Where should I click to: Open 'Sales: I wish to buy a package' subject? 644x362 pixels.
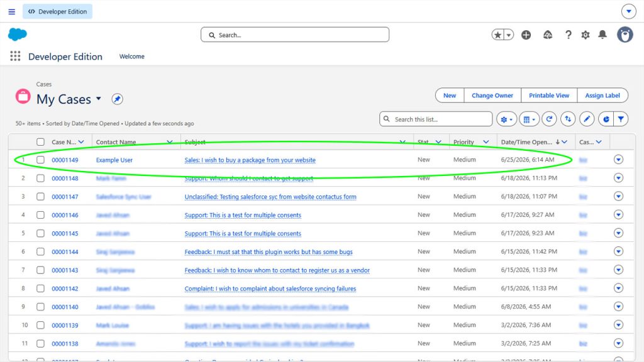pyautogui.click(x=250, y=160)
